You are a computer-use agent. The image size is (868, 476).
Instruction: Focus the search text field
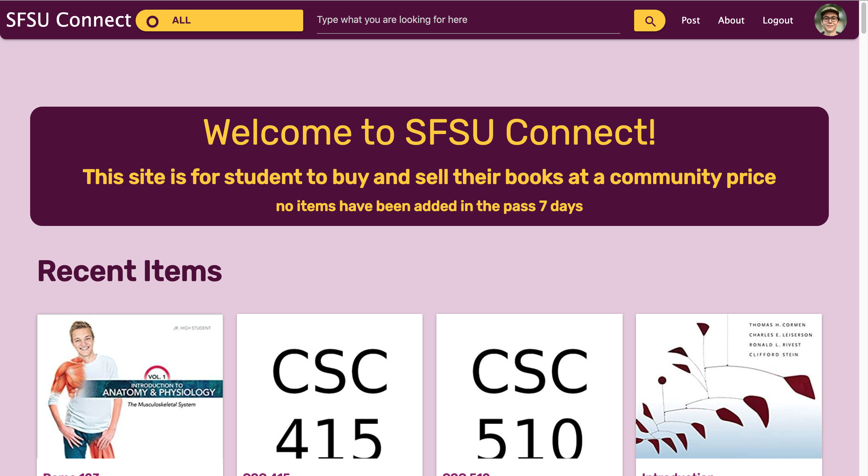468,20
